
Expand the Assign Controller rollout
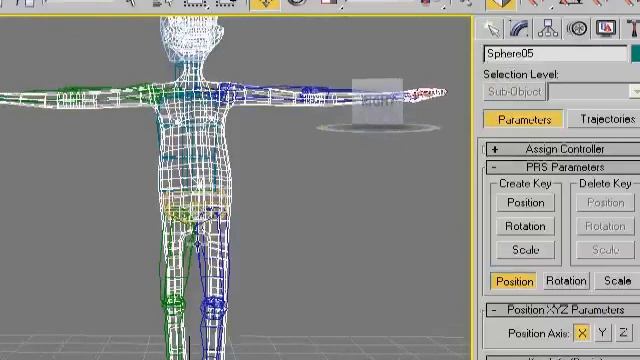pos(564,149)
